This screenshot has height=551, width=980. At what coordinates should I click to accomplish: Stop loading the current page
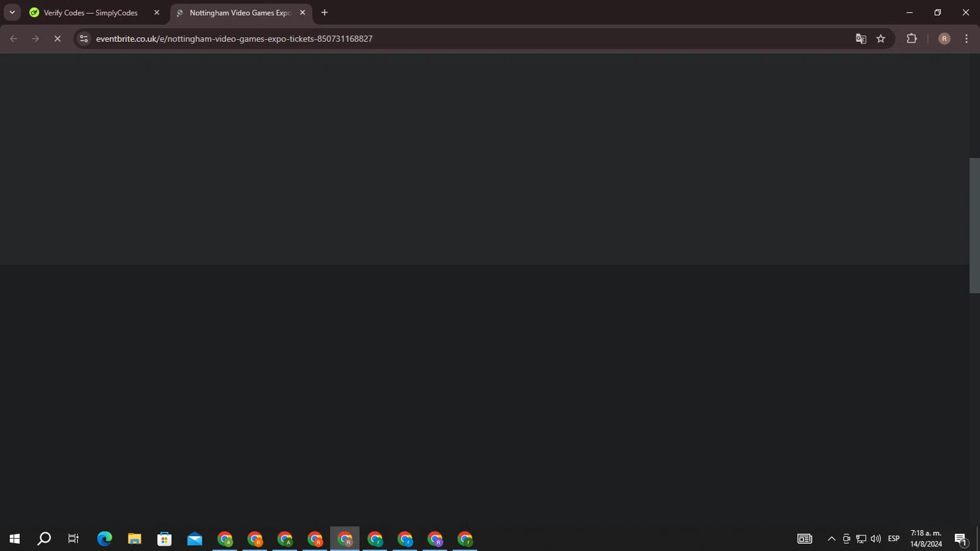click(x=57, y=39)
